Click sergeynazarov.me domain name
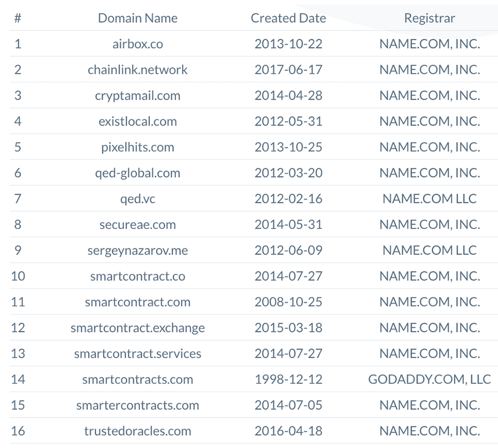Viewport: 498px width, 448px height. pos(138,251)
